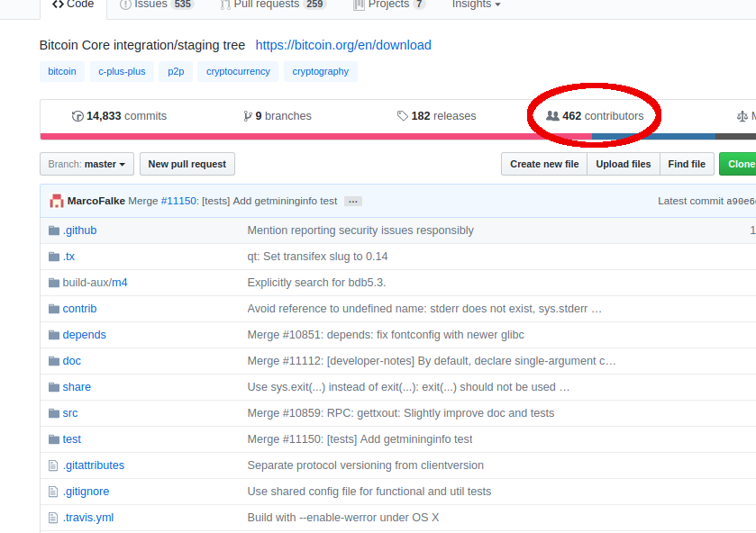Expand the latest commit ellipsis details
This screenshot has height=533, width=756.
(x=353, y=202)
